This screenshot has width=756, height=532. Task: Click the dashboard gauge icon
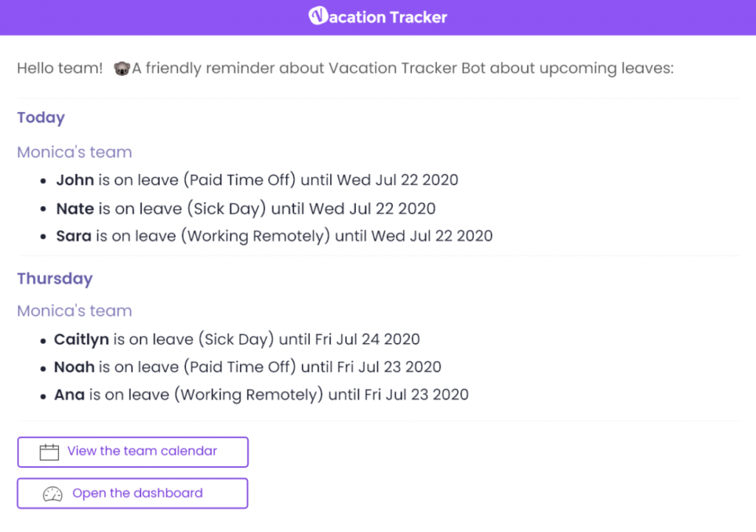(52, 494)
